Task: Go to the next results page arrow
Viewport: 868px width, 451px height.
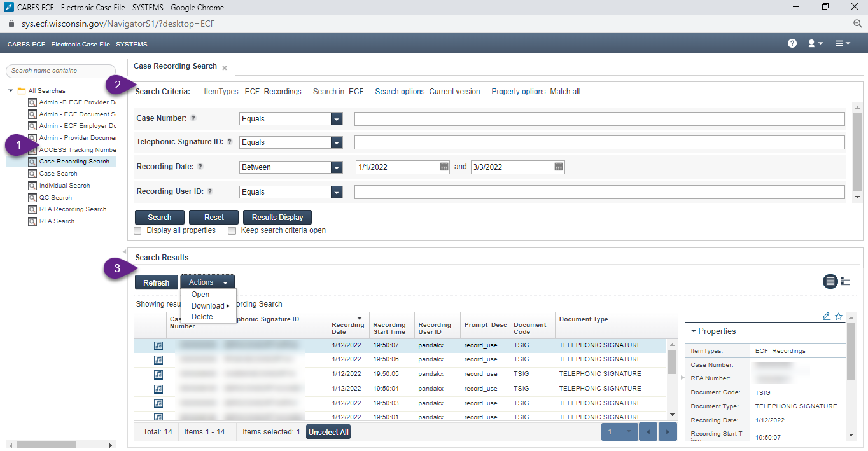Action: [x=668, y=432]
